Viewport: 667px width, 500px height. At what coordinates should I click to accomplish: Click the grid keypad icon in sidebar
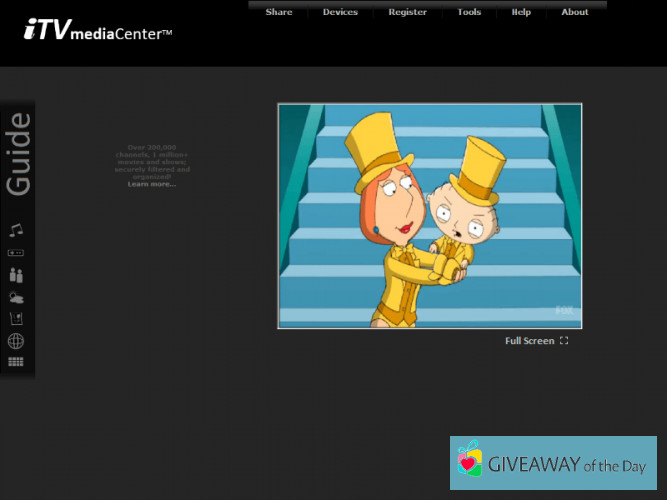click(16, 362)
